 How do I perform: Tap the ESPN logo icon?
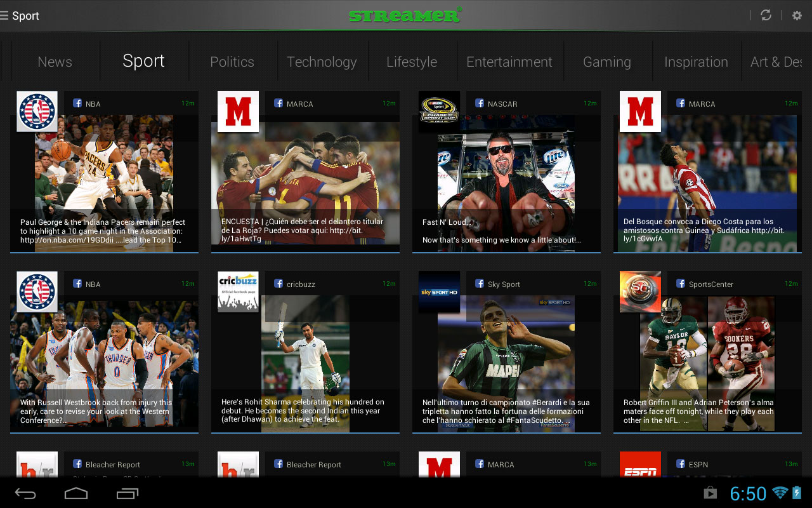pos(640,465)
